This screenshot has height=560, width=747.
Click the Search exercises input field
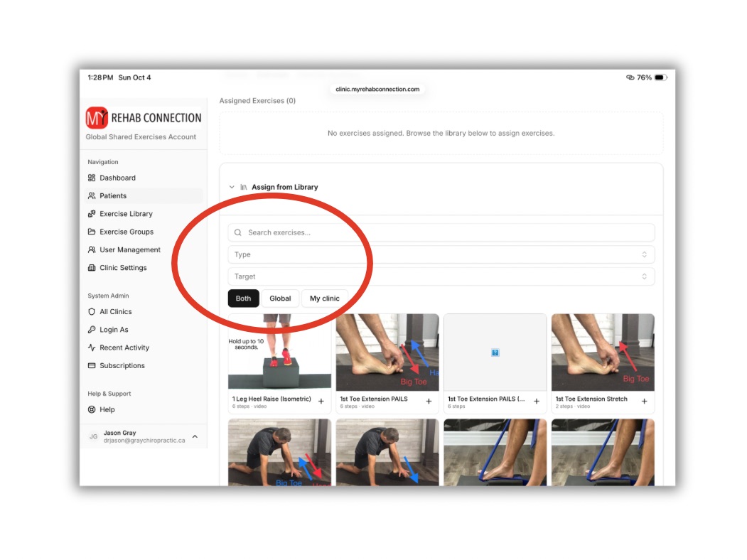(441, 232)
